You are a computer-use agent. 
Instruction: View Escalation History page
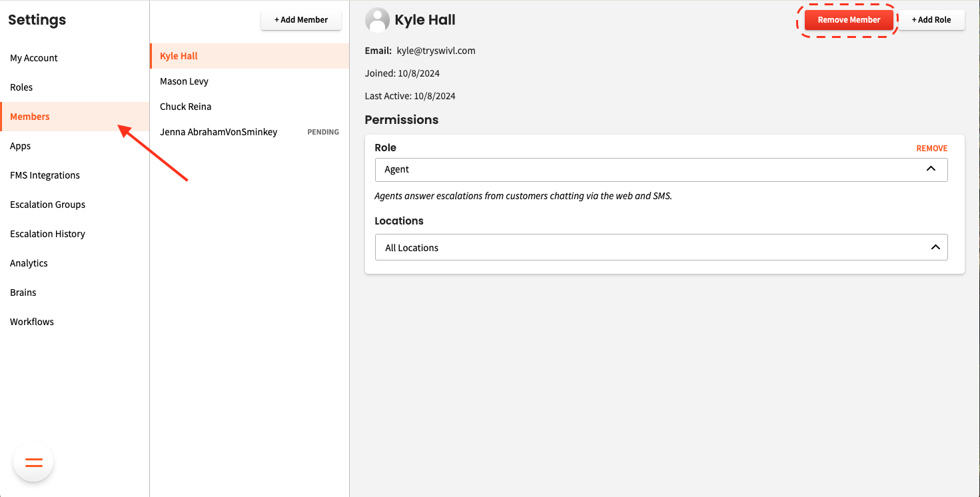[47, 234]
